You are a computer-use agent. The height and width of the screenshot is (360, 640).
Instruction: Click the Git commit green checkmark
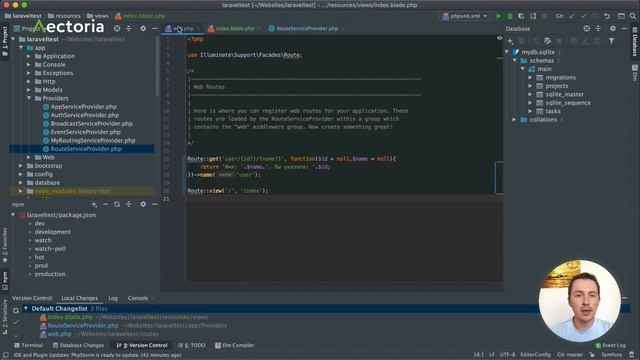point(584,16)
